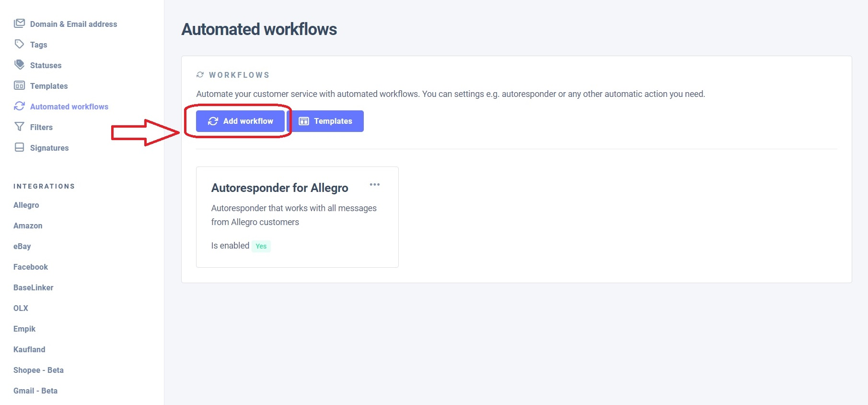This screenshot has height=405, width=868.
Task: Click the Statuses icon in sidebar
Action: coord(19,65)
